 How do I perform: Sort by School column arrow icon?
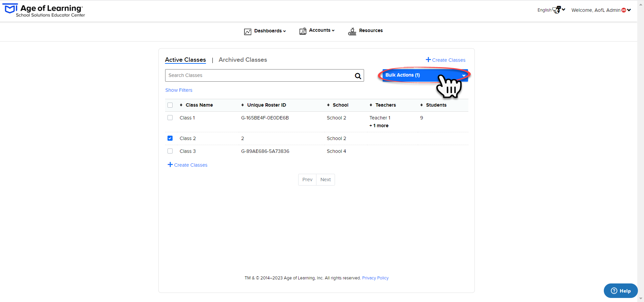328,105
